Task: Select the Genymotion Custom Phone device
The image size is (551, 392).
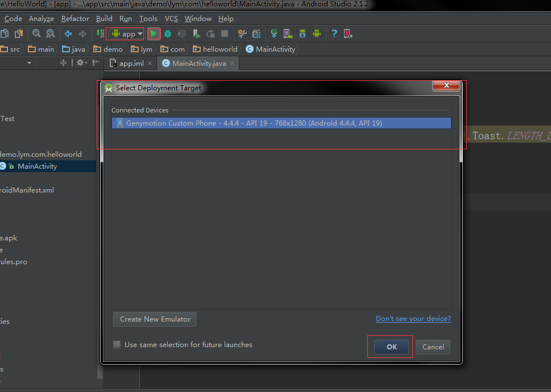Action: pyautogui.click(x=281, y=123)
